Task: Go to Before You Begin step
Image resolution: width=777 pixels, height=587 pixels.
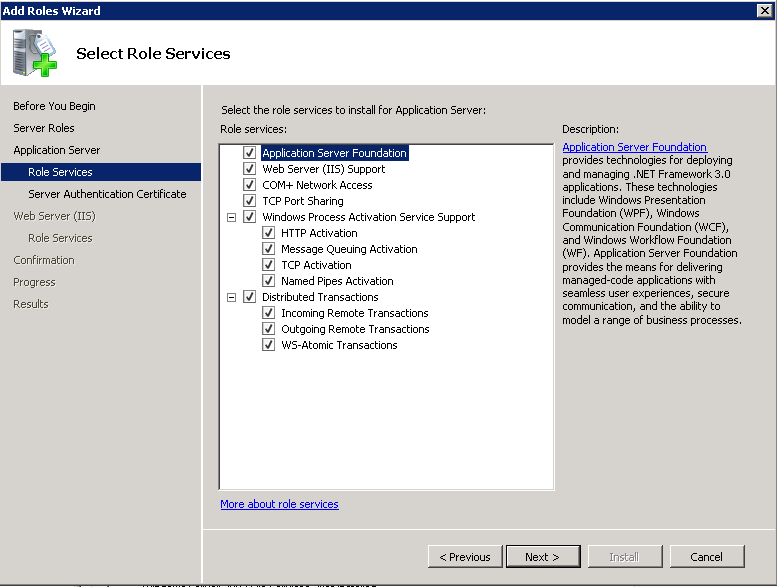Action: click(x=55, y=106)
